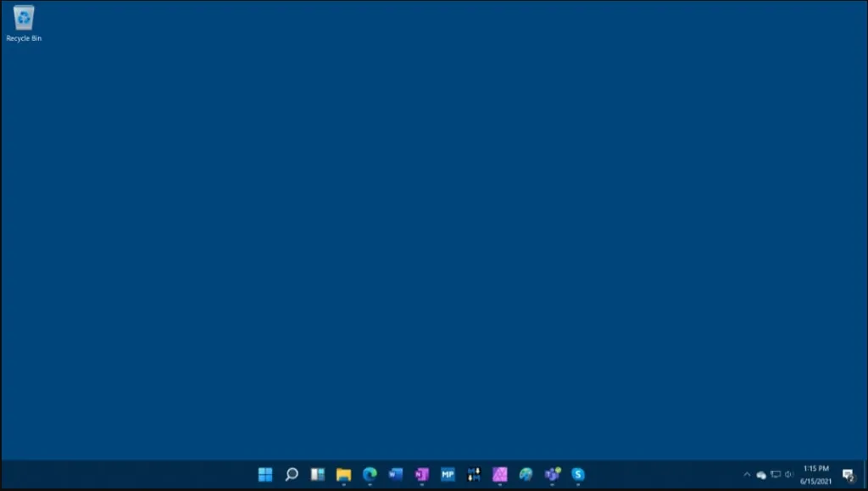Open Microsoft Edge browser
The height and width of the screenshot is (491, 868).
coord(369,475)
